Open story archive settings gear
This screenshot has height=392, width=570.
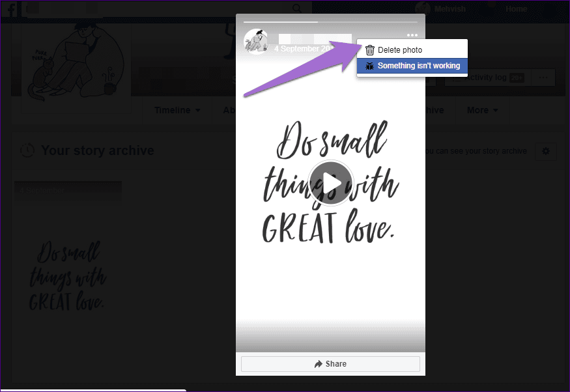(546, 151)
